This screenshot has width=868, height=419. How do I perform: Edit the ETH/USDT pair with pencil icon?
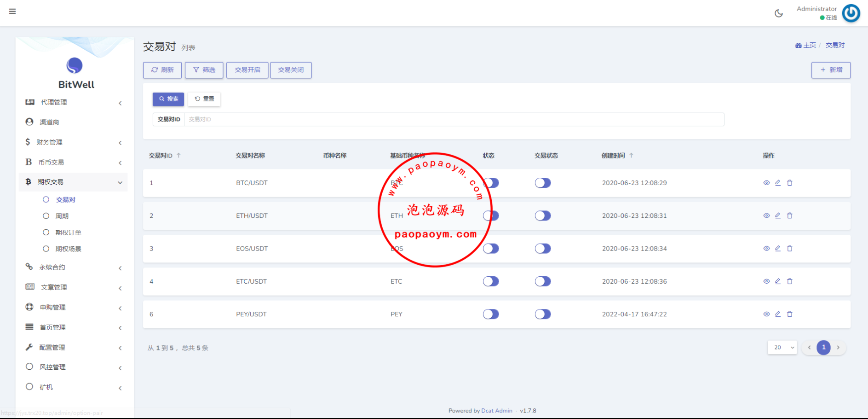[x=778, y=215]
